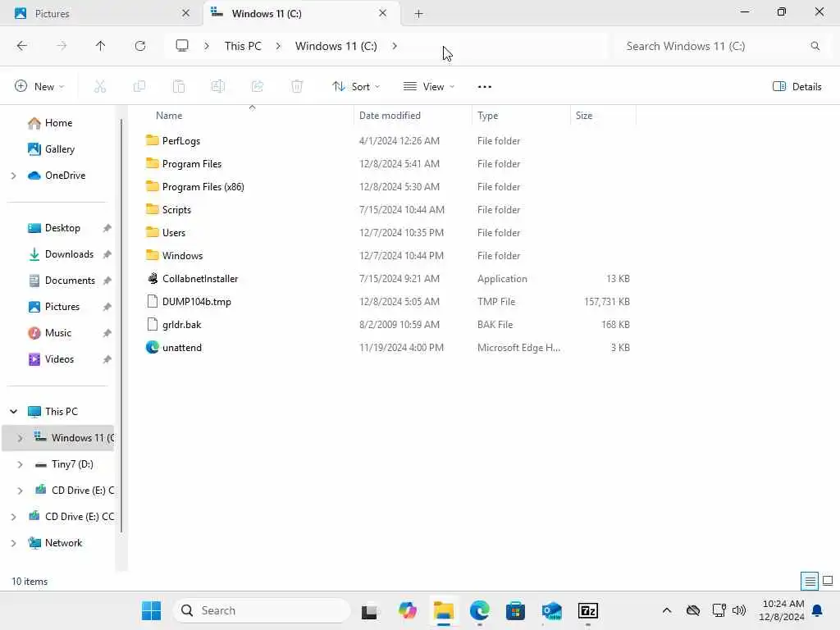Go up one folder level arrow
This screenshot has height=630, width=840.
100,46
